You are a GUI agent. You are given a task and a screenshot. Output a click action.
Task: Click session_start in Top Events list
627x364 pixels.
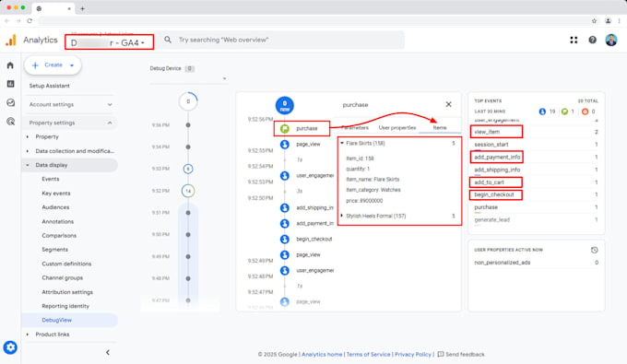coord(491,145)
